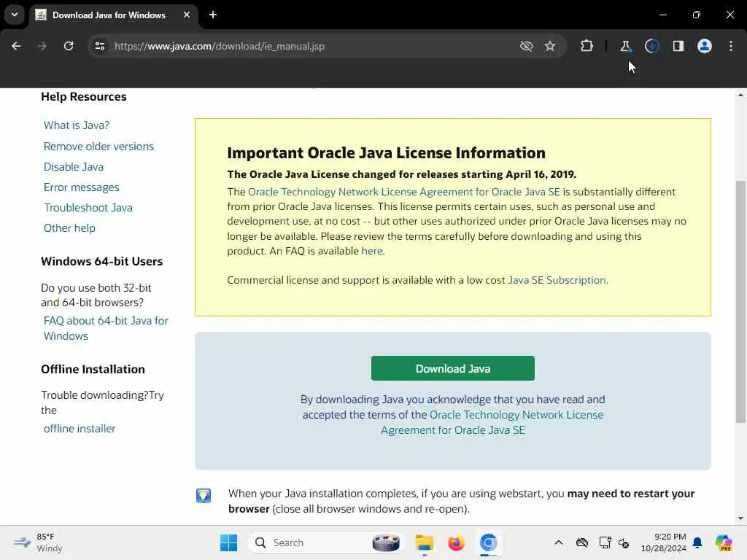Click the Help Resources heading

(x=84, y=97)
